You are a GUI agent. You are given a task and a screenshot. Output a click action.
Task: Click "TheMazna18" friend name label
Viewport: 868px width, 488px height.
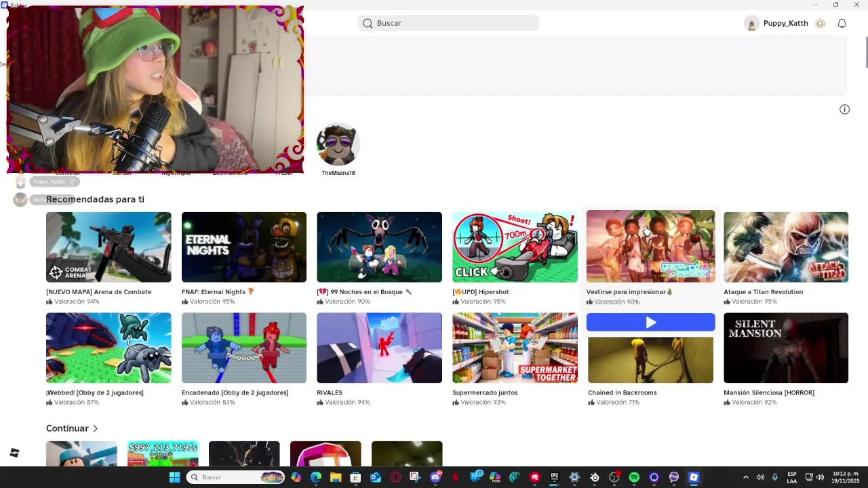[x=338, y=173]
